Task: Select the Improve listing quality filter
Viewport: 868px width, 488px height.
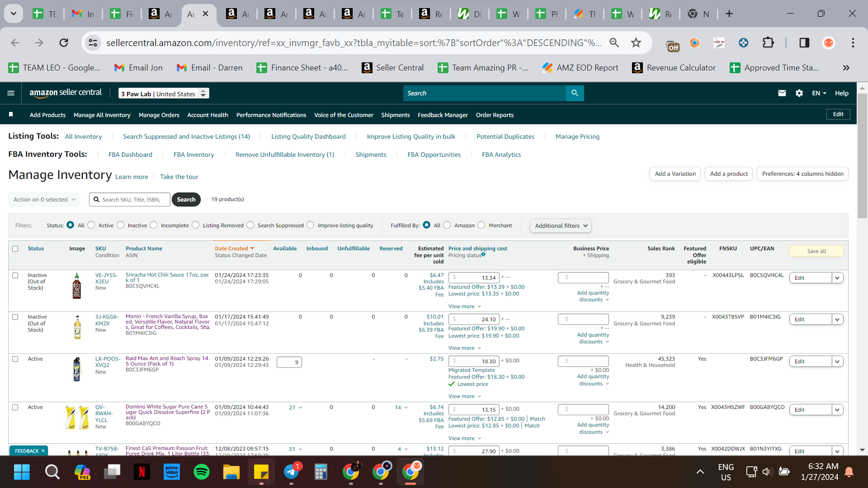Action: tap(311, 225)
